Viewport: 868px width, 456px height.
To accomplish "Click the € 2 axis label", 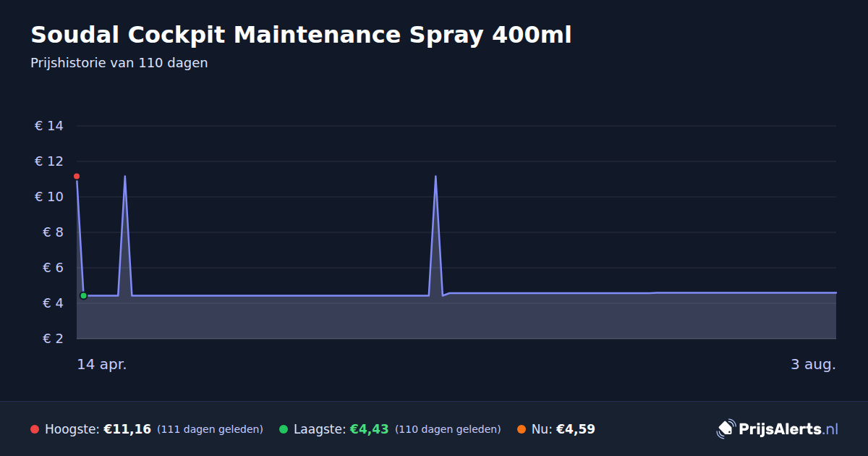I will click(x=54, y=338).
